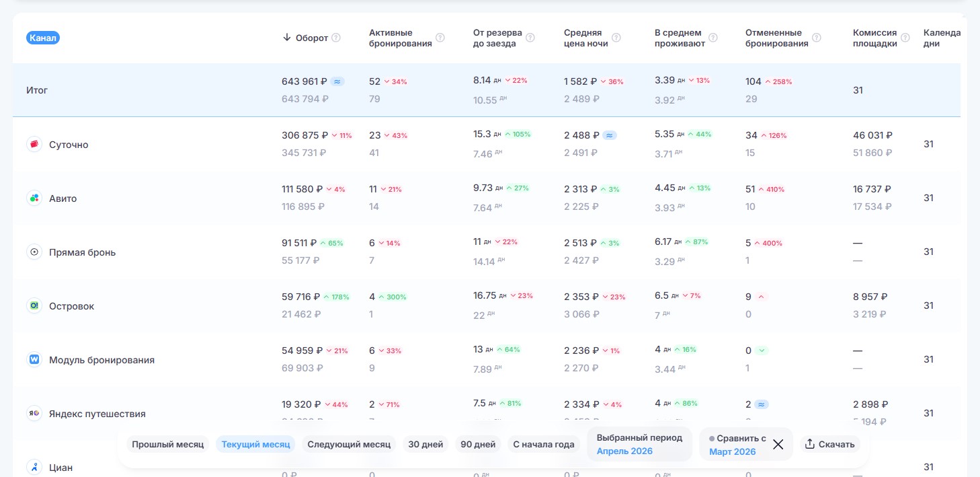Remove the comparison with Март 2026

(x=778, y=444)
